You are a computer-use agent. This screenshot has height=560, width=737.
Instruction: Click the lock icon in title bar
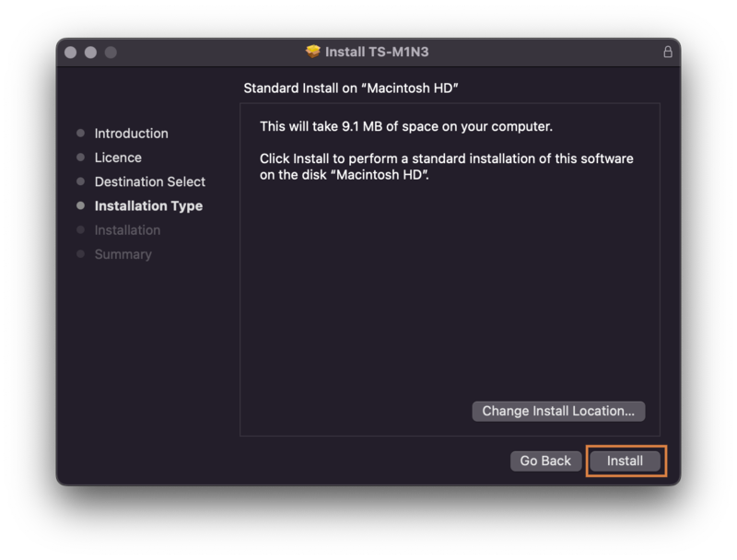click(x=668, y=52)
